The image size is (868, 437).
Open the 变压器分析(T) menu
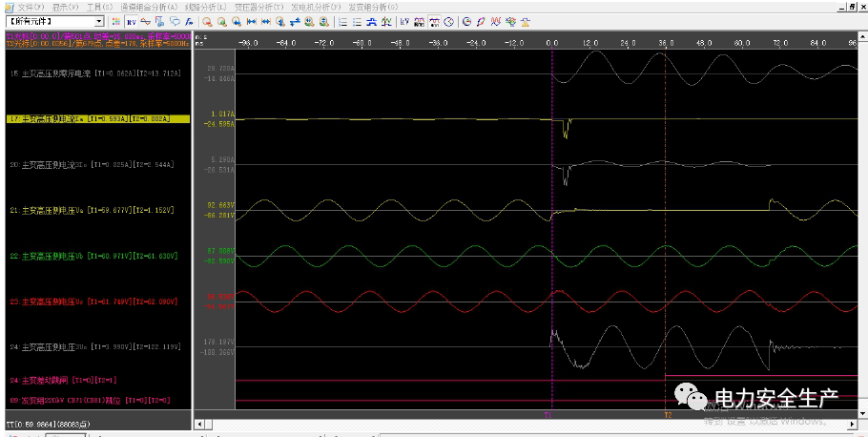point(259,8)
